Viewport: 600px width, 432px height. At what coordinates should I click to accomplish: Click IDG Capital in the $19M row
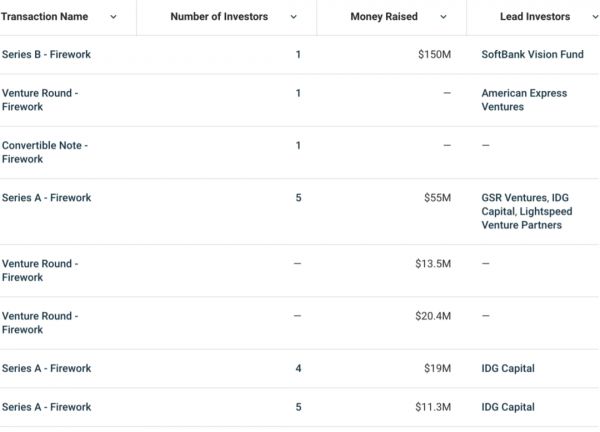[x=508, y=369]
